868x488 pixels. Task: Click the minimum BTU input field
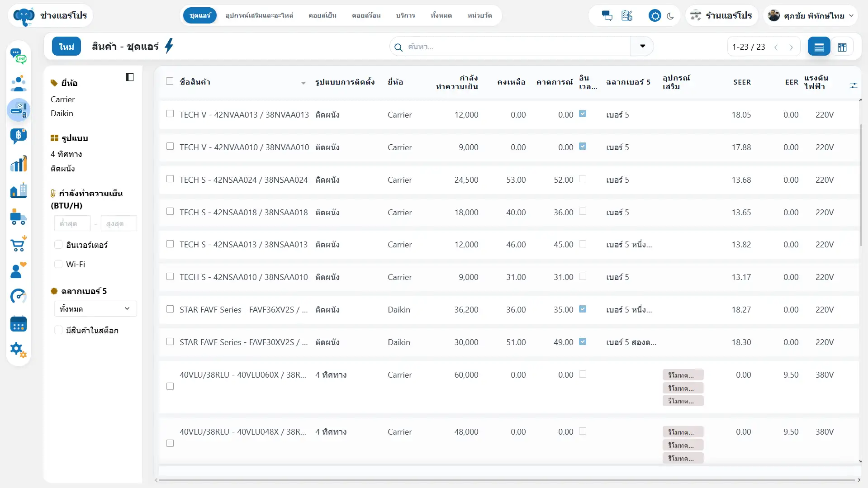(x=72, y=223)
